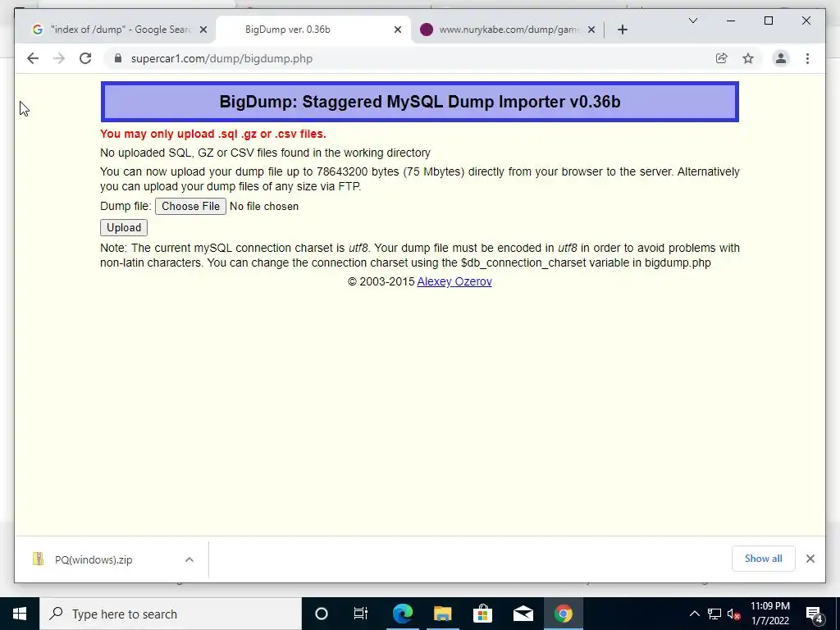Open the tab search dropdown arrow

tap(692, 21)
